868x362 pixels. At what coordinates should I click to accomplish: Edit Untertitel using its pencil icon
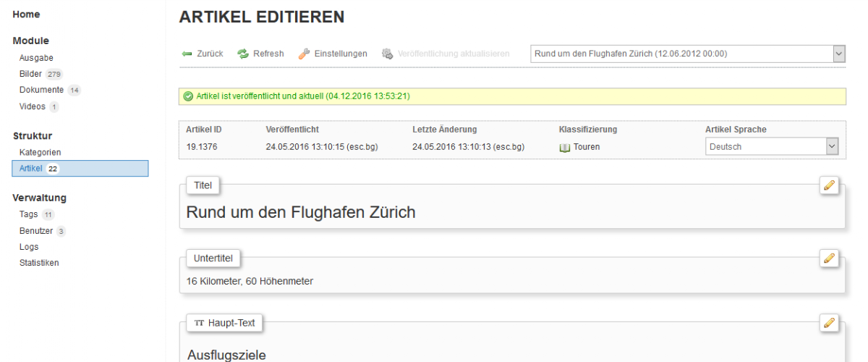pos(829,258)
